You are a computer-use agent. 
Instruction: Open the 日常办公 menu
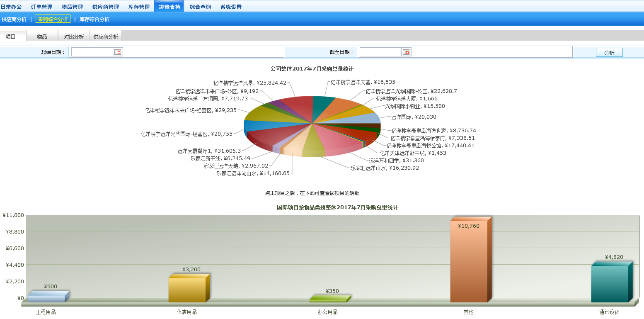coord(11,7)
